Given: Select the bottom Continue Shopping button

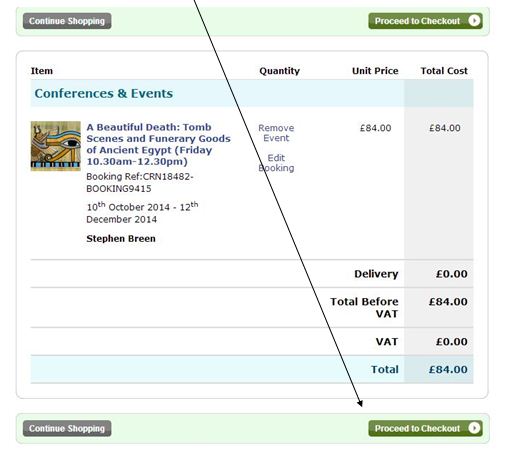Looking at the screenshot, I should coord(67,428).
